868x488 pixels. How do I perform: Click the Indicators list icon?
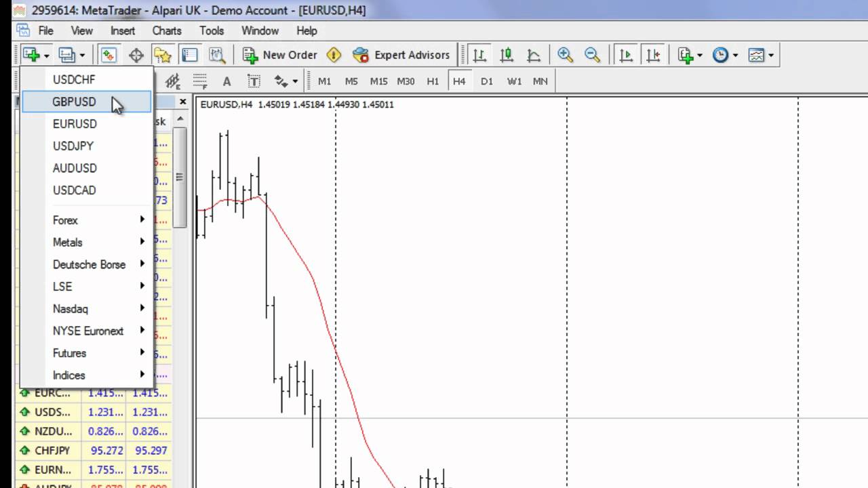click(686, 55)
